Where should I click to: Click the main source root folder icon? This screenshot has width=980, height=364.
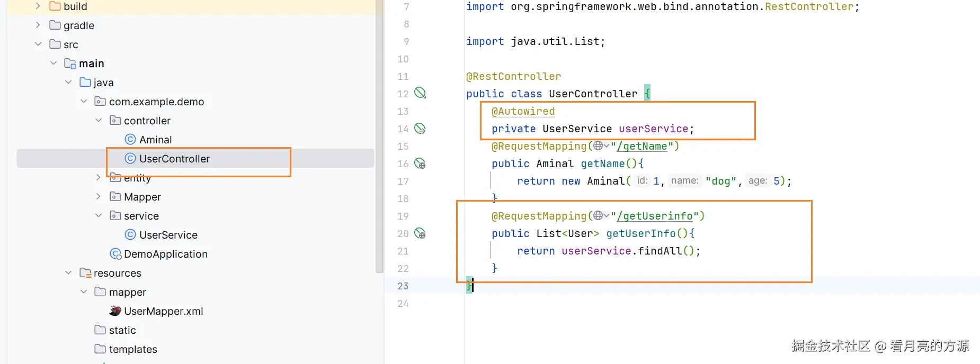(x=70, y=63)
